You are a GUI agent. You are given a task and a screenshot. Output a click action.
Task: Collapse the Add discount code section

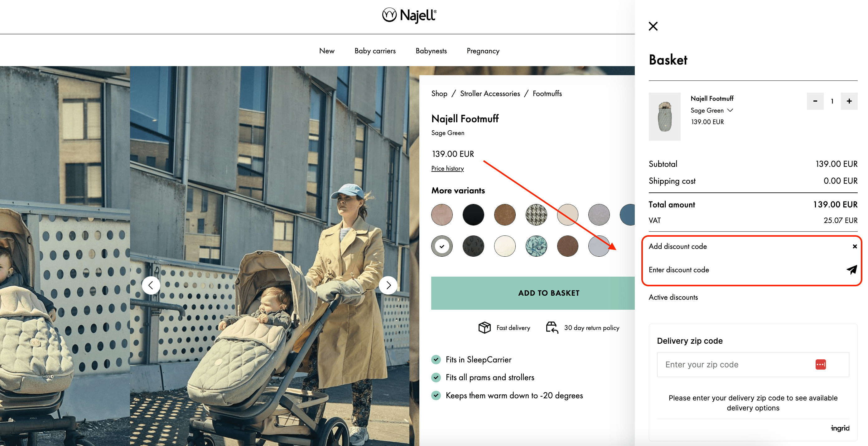pos(855,246)
